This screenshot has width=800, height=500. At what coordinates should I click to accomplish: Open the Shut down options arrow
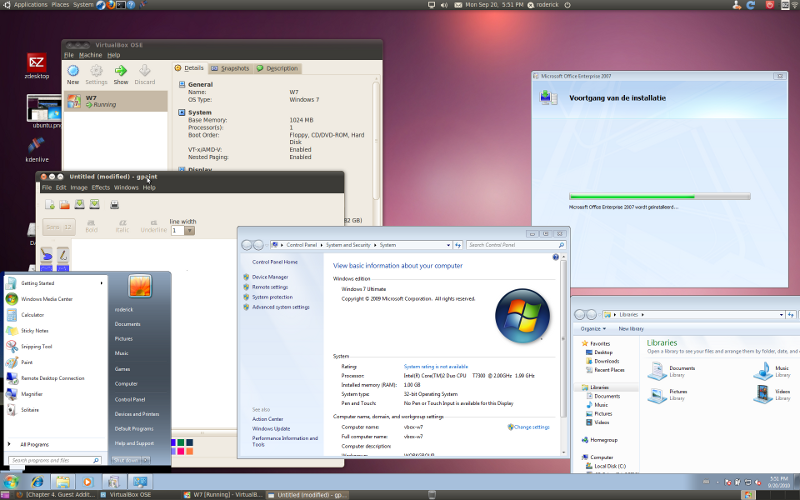[145, 460]
